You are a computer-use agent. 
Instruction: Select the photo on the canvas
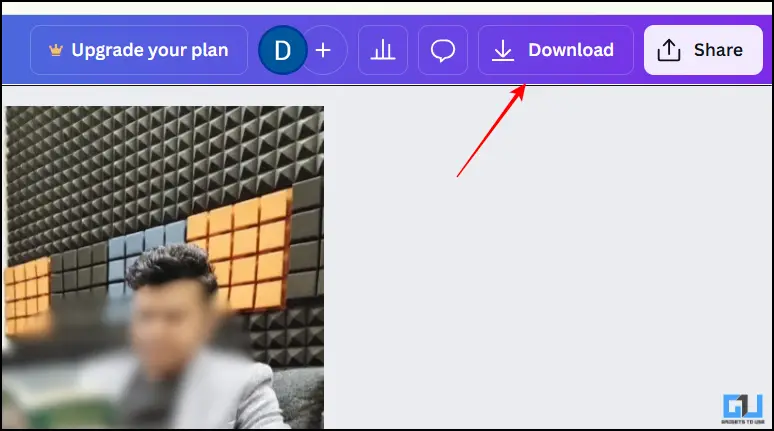[x=164, y=267]
